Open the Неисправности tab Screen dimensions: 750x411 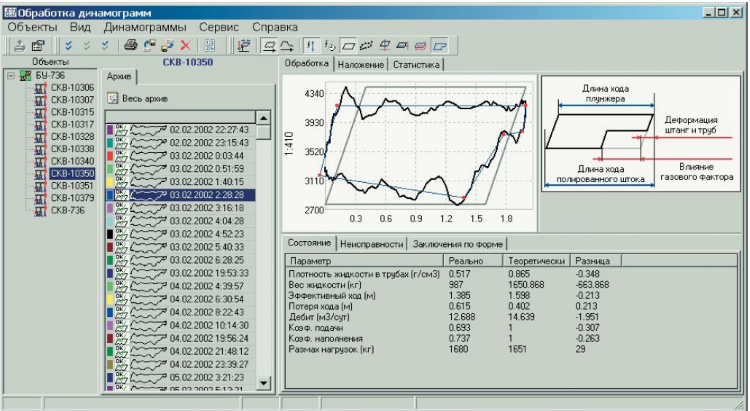(x=372, y=244)
